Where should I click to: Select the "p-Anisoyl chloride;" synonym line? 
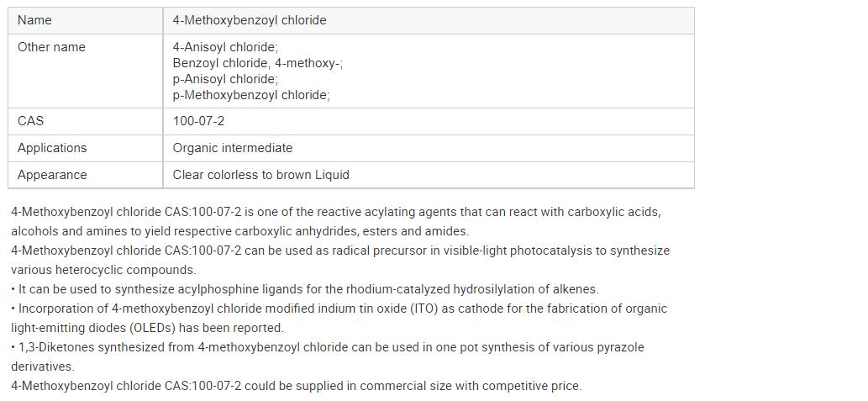(x=225, y=79)
